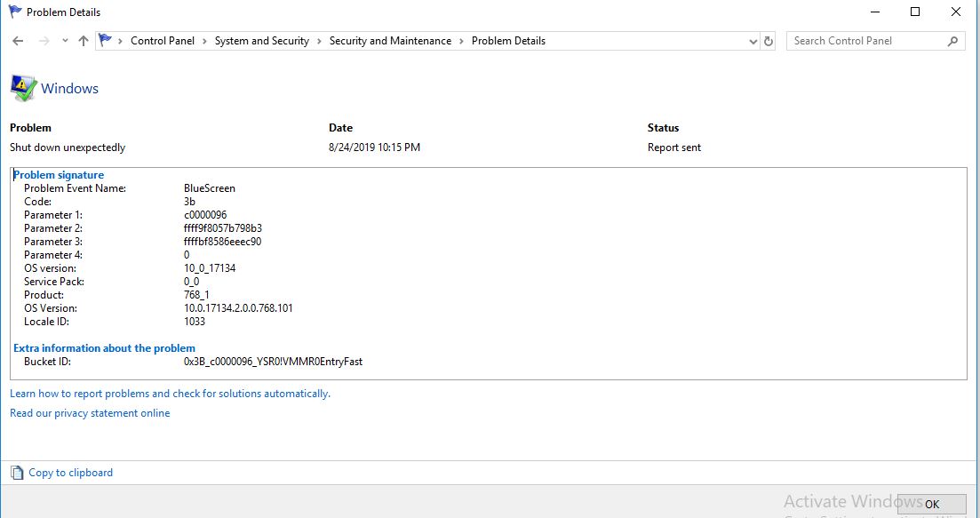Click the Product value 768_1

click(196, 295)
